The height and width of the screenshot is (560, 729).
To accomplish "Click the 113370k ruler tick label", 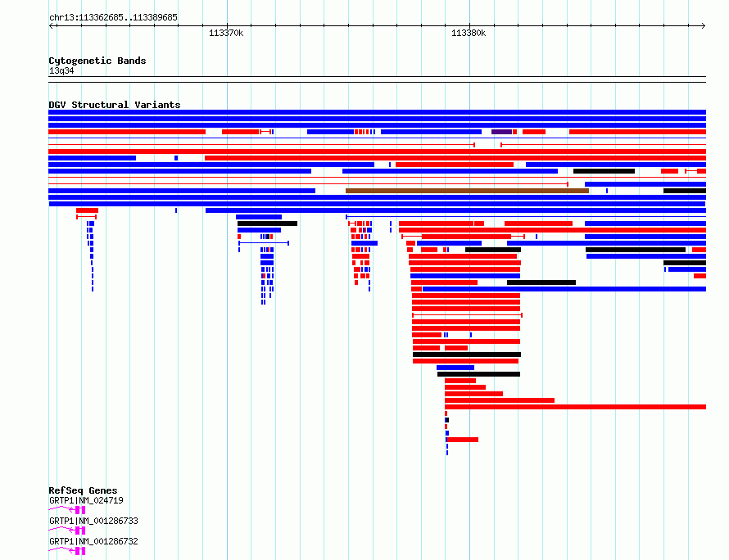I will coord(226,33).
